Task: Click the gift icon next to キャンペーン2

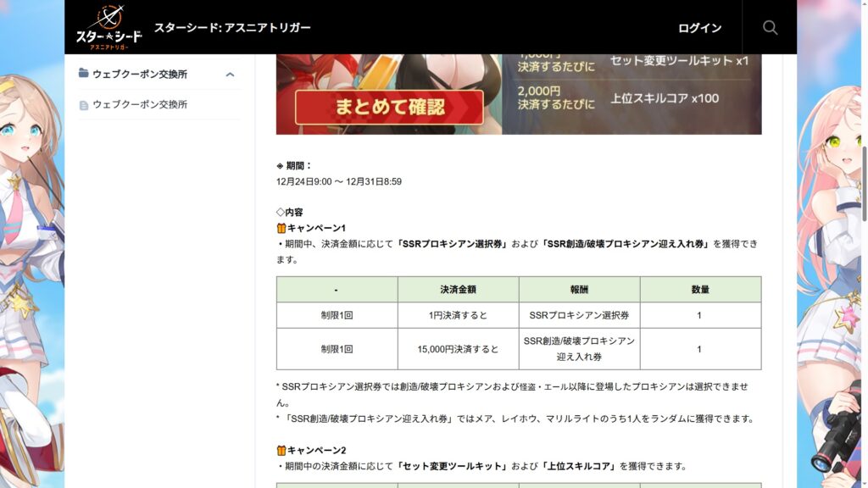Action: [x=281, y=450]
